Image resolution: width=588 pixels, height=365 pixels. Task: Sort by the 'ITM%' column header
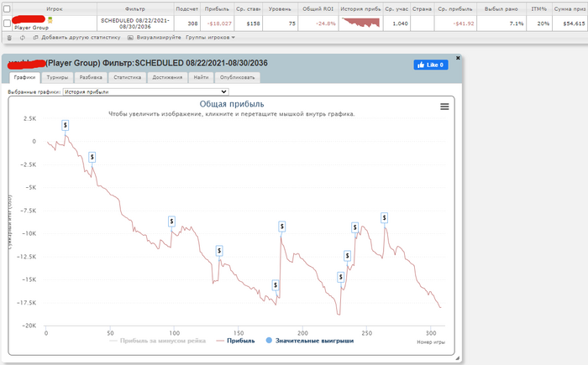tap(539, 8)
